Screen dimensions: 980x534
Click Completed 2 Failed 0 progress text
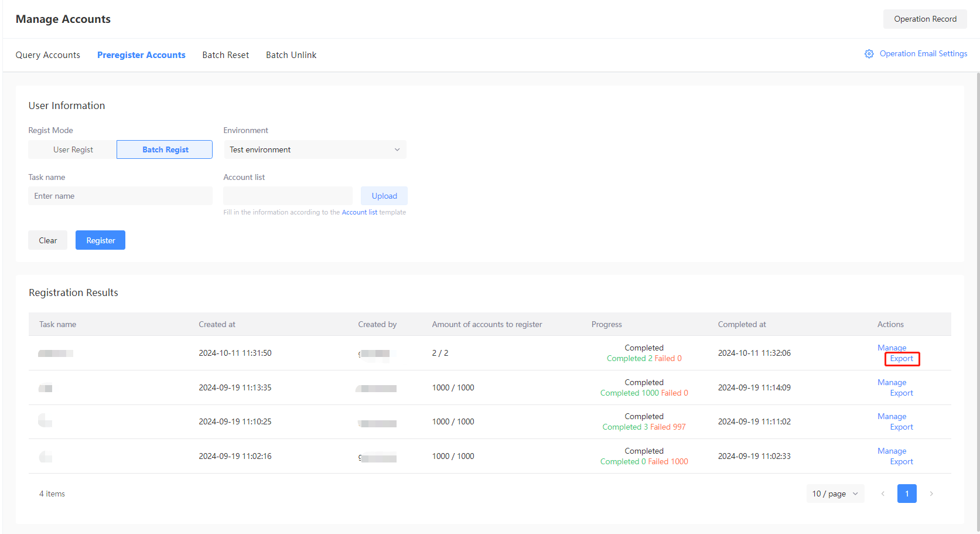pyautogui.click(x=644, y=358)
